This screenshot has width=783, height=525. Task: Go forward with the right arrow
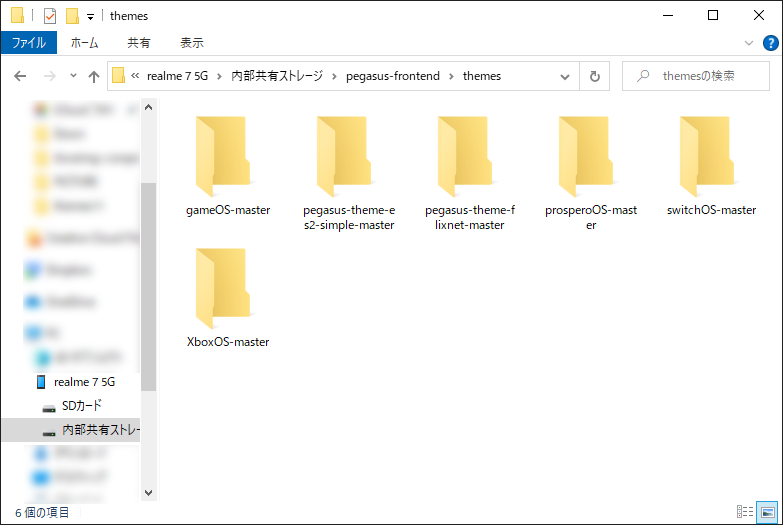pos(49,76)
